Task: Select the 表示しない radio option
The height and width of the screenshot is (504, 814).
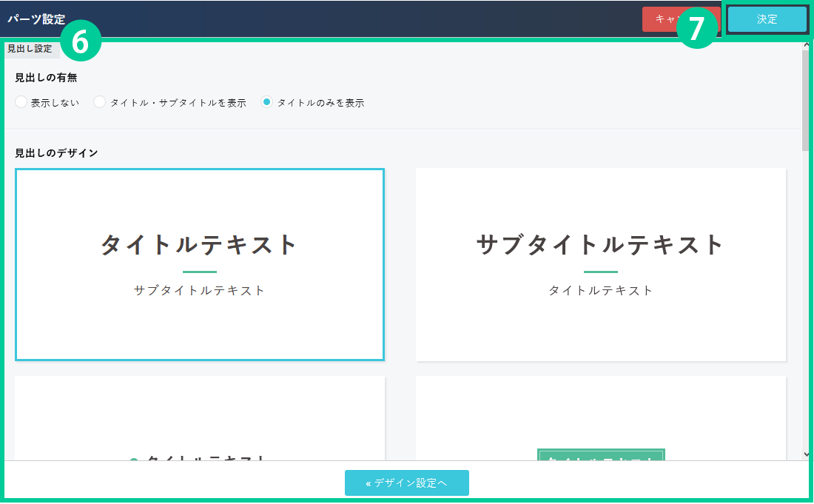Action: (21, 103)
